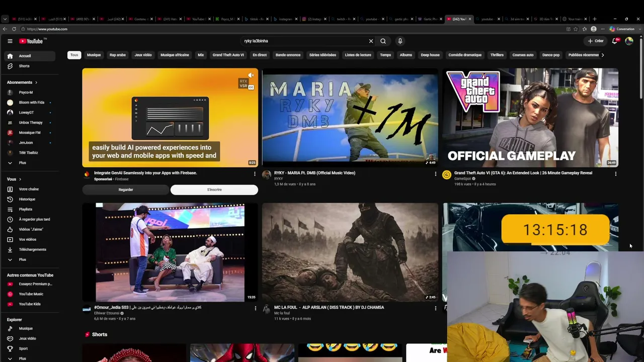Viewport: 644px width, 362px height.
Task: Select the Grand Theft Auto VI filter chip
Action: pos(228,55)
